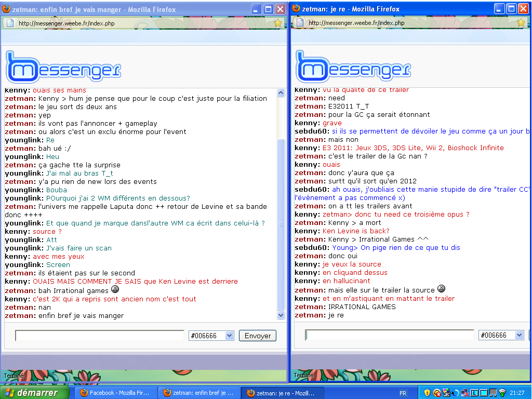
Task: Click the right window URL address field
Action: coord(410,23)
